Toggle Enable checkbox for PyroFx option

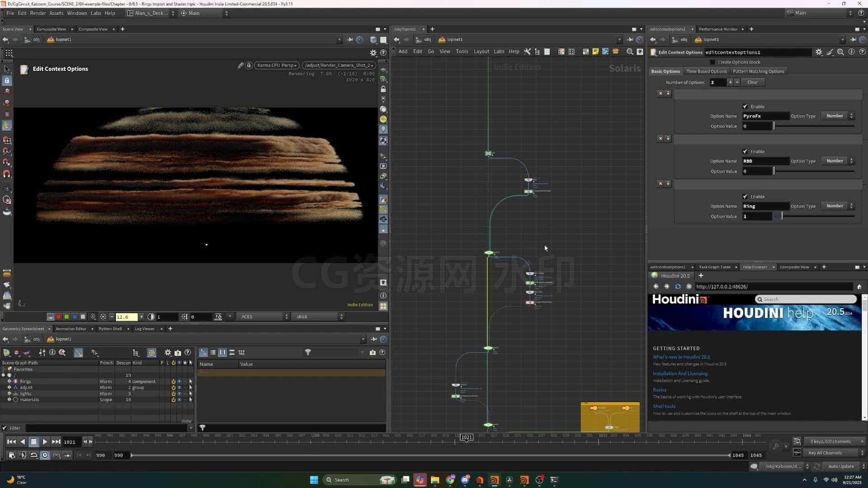point(745,107)
